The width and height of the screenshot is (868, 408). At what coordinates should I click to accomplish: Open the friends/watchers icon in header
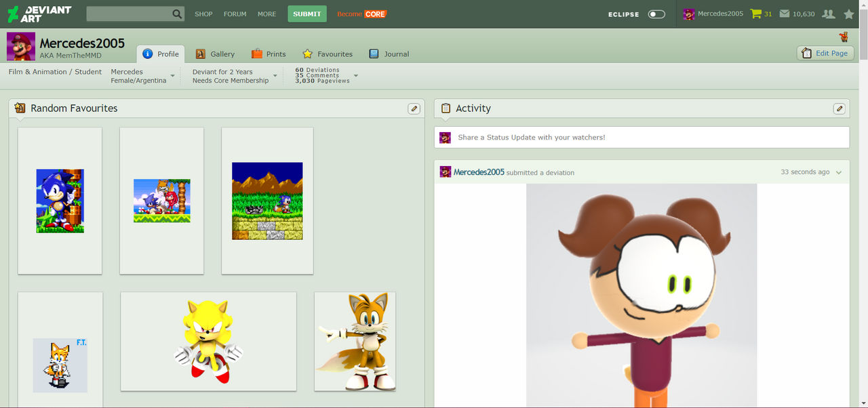coord(828,14)
